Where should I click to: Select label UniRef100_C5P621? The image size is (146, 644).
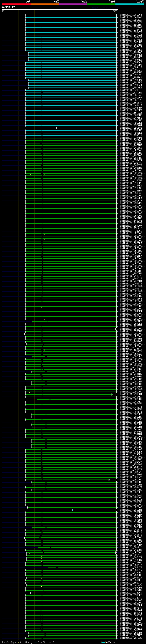pos(131,533)
